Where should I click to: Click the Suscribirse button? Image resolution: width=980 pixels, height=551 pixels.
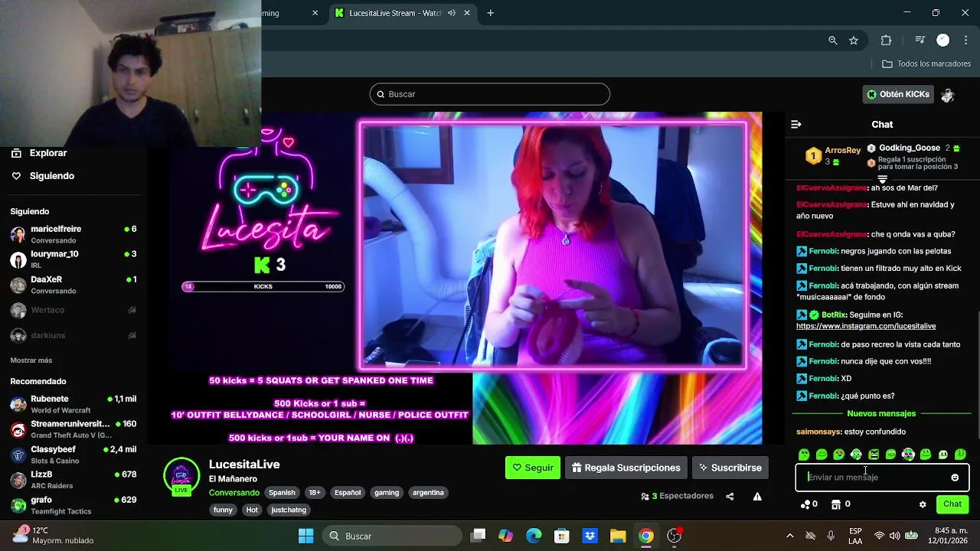(x=730, y=468)
